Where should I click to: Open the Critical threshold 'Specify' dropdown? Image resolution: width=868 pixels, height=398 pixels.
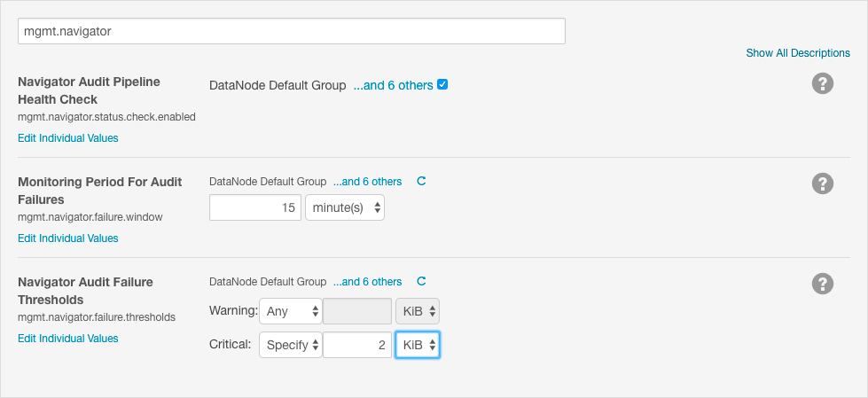[291, 345]
